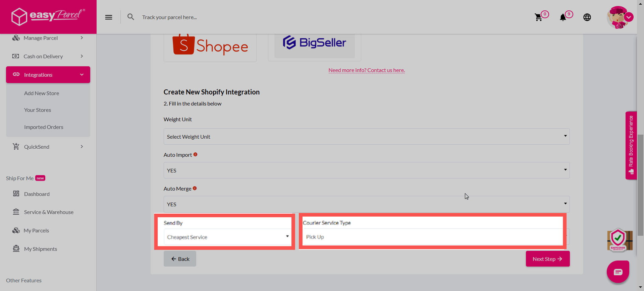Open the Send By Cheapest Service dropdown
644x291 pixels.
click(x=228, y=237)
